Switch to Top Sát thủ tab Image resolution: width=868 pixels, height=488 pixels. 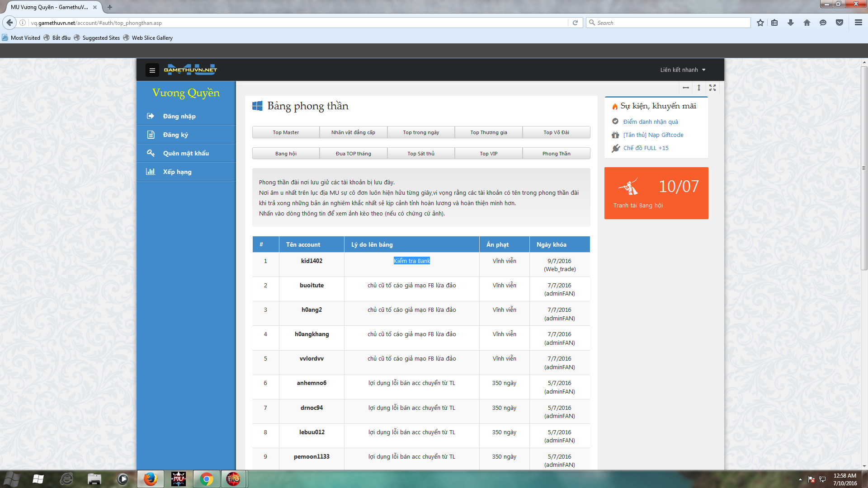(421, 154)
